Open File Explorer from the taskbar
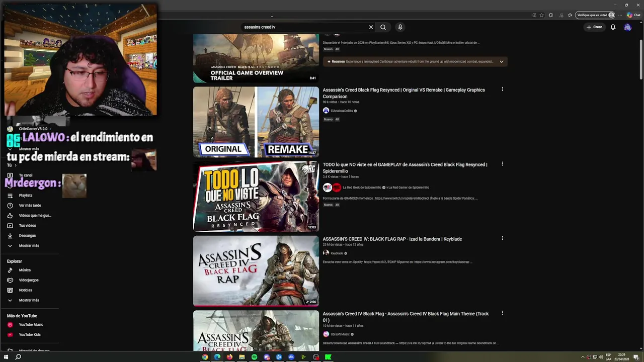 242,357
